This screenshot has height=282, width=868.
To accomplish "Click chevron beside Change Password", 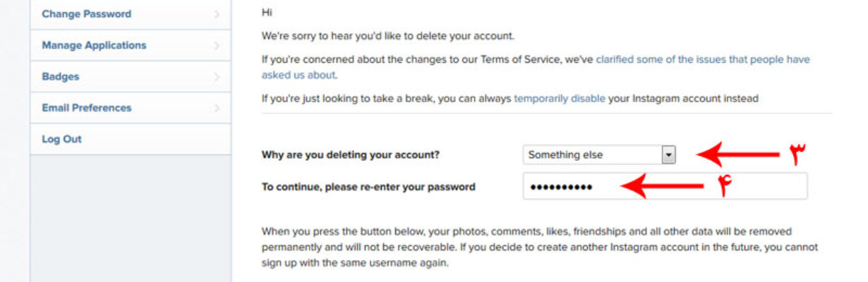I will [x=217, y=14].
